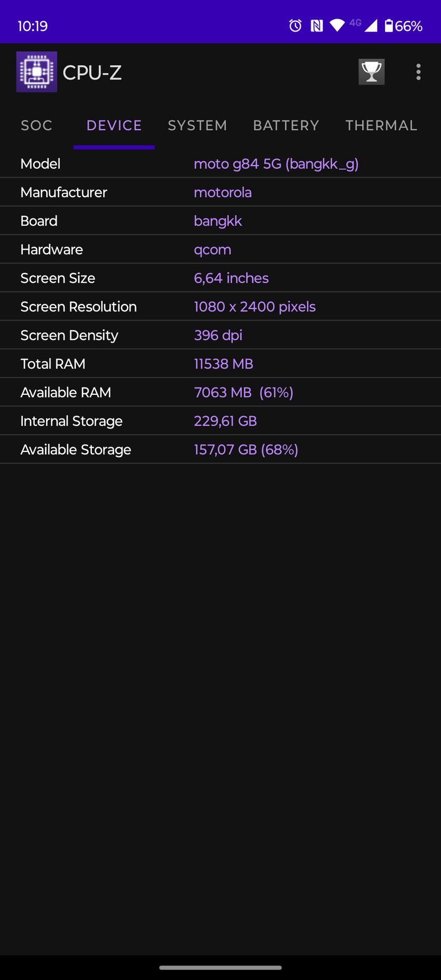
Task: Open the trophy benchmark icon
Action: click(x=371, y=72)
